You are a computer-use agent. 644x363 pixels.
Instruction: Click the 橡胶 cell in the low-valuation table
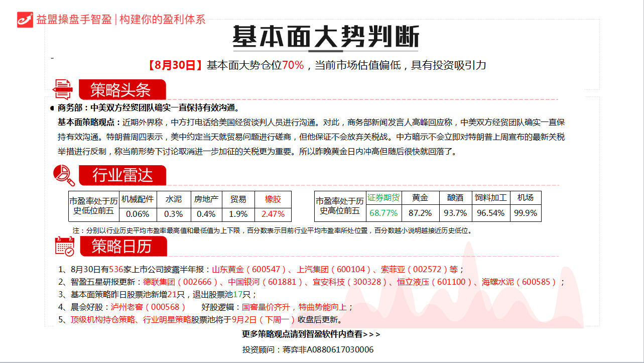coord(273,199)
